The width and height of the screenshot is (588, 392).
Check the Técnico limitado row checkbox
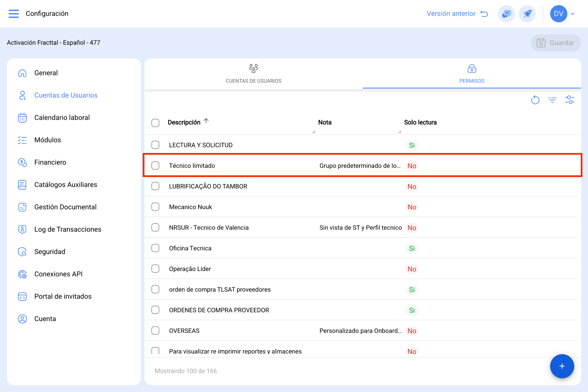coord(155,165)
